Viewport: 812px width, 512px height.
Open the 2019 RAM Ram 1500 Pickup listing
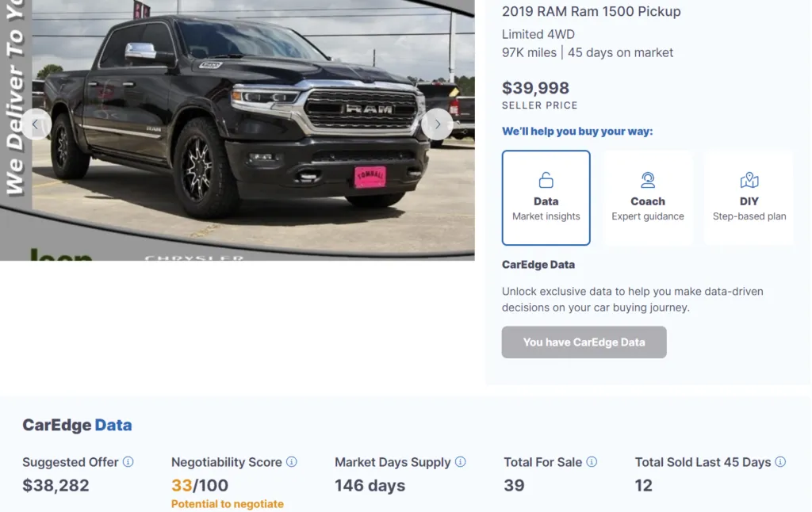(590, 11)
